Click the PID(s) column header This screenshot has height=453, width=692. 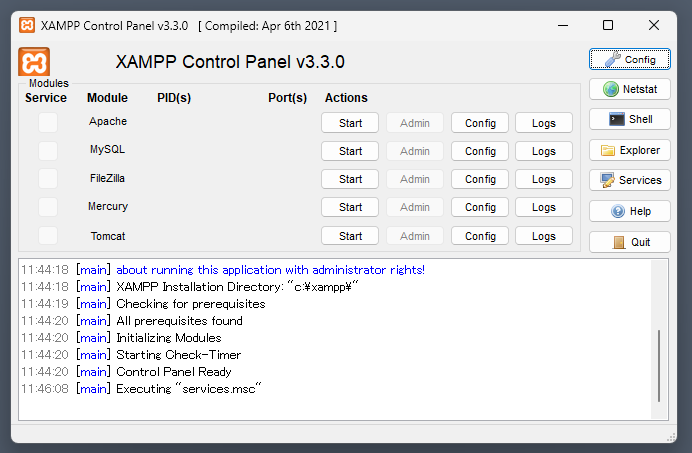click(x=174, y=98)
